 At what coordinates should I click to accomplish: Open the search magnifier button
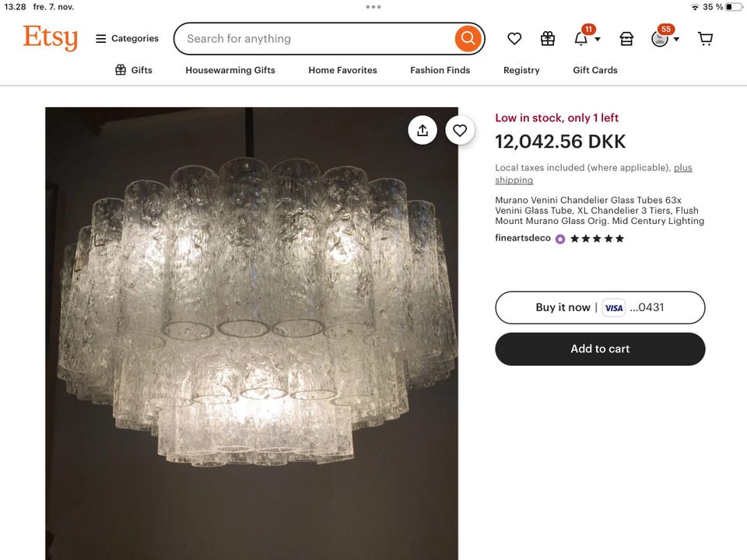click(467, 38)
